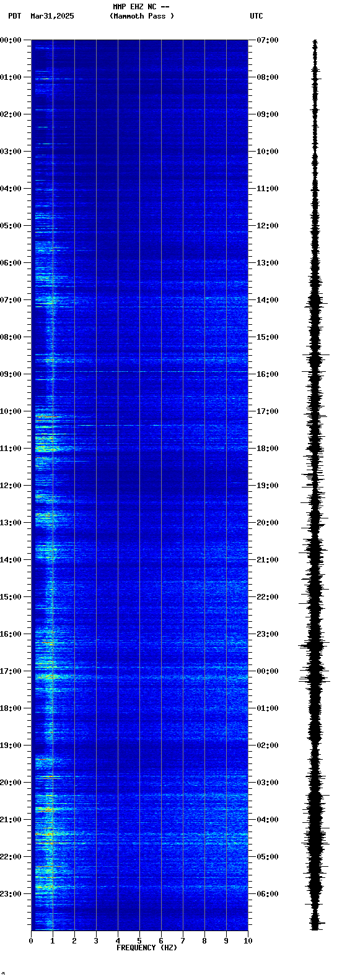Click the PDT '21:00' time label

tap(11, 820)
